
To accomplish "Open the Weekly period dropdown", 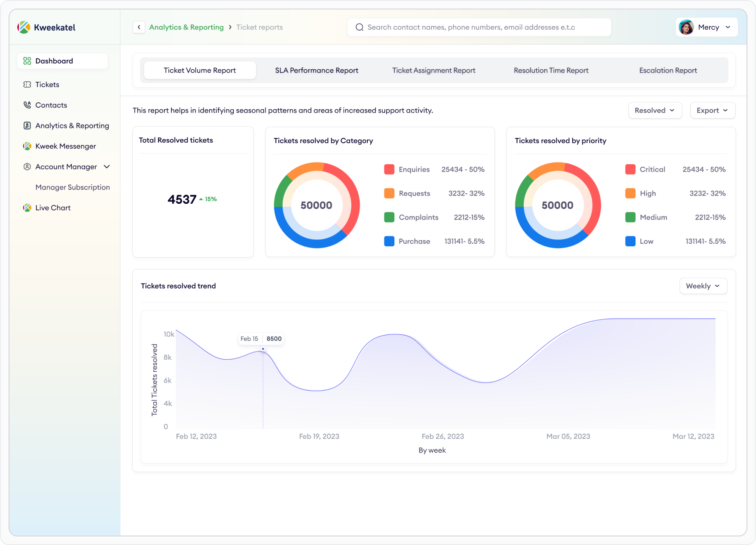I will 703,286.
